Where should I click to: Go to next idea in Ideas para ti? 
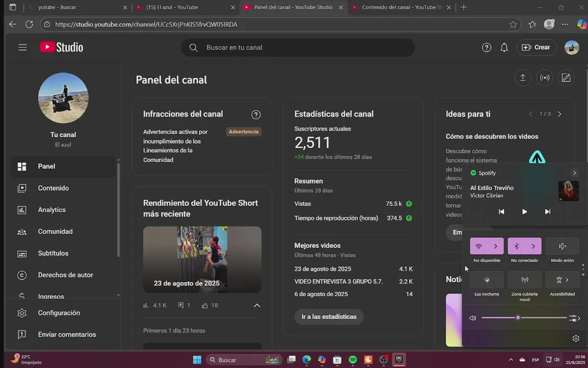pyautogui.click(x=559, y=114)
